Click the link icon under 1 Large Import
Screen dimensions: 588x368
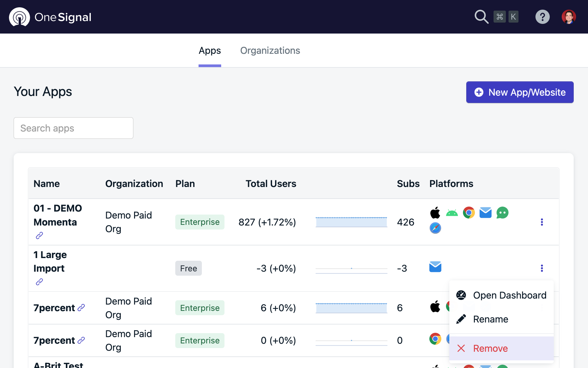pos(40,282)
